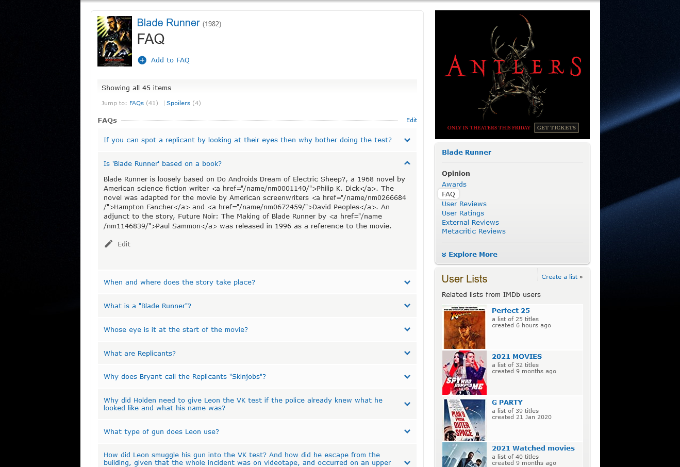The image size is (680, 467).
Task: Click the 'Showing all 45 items' text
Action: pos(136,88)
